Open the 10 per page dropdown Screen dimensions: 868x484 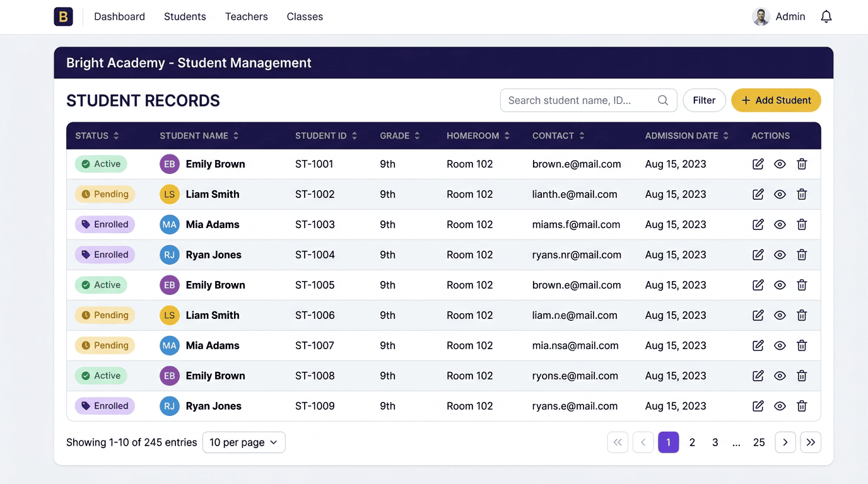(x=243, y=442)
